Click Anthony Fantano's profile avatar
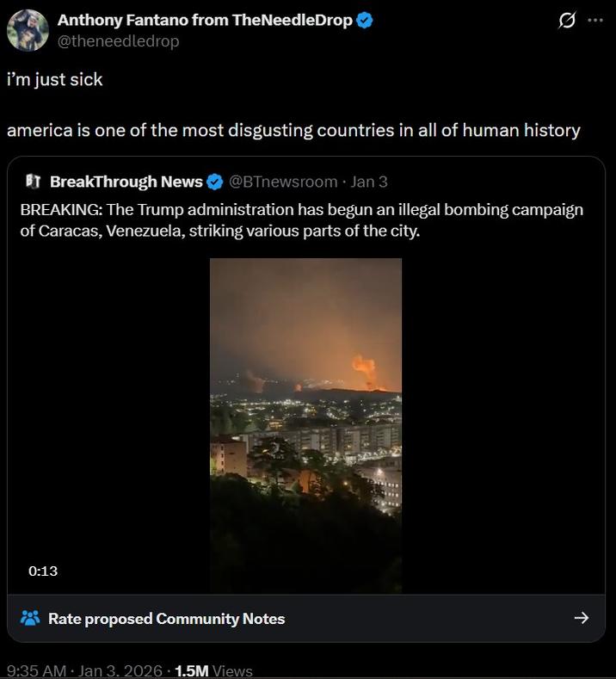The image size is (616, 679). tap(28, 30)
